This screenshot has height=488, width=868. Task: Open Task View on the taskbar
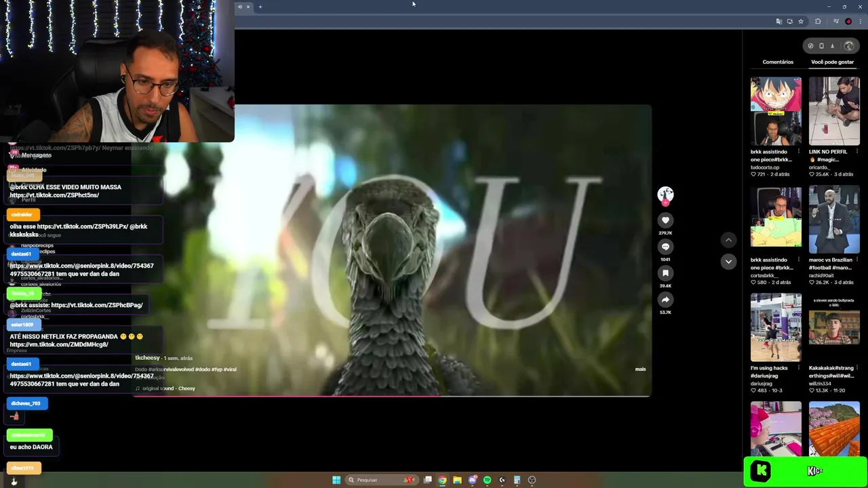click(x=428, y=480)
